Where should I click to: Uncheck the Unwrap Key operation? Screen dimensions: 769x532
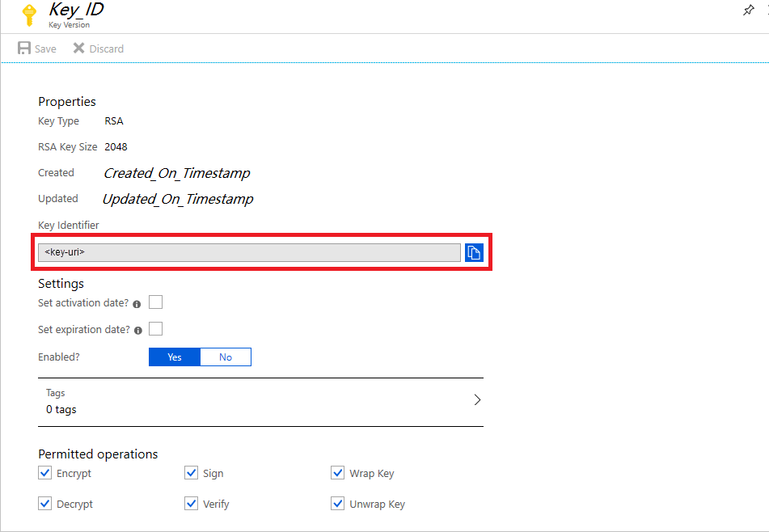[337, 504]
